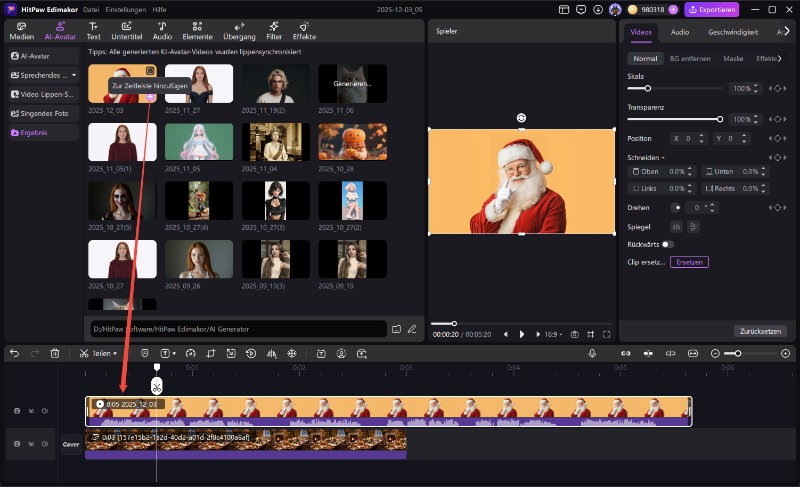Open the Untertitel subtitle panel
This screenshot has height=487, width=800.
click(x=127, y=31)
